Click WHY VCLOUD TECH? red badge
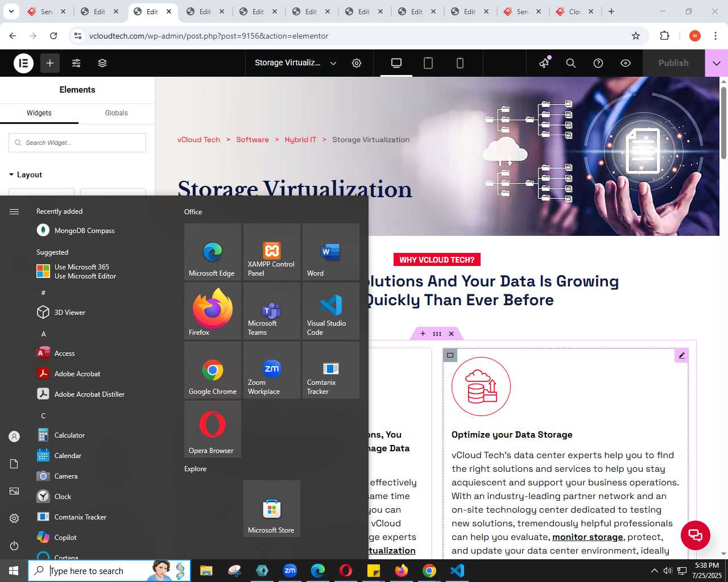Viewport: 728px width, 582px height. [437, 260]
